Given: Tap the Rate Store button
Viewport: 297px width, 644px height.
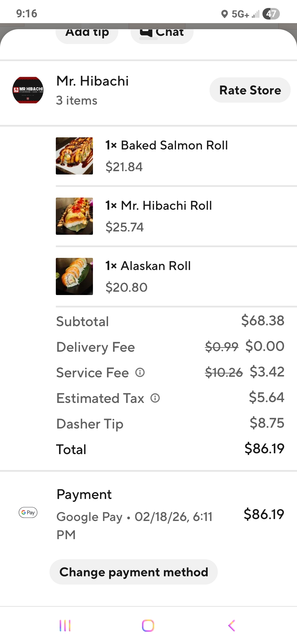Looking at the screenshot, I should point(250,90).
